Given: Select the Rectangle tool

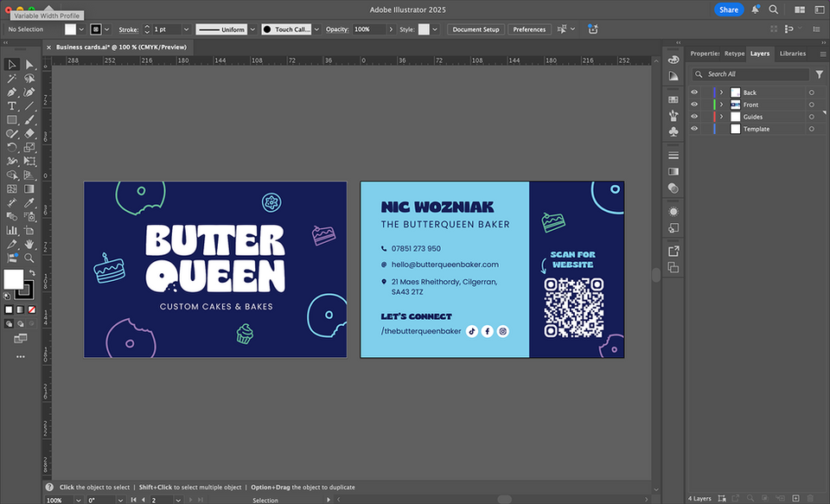Looking at the screenshot, I should coord(12,119).
